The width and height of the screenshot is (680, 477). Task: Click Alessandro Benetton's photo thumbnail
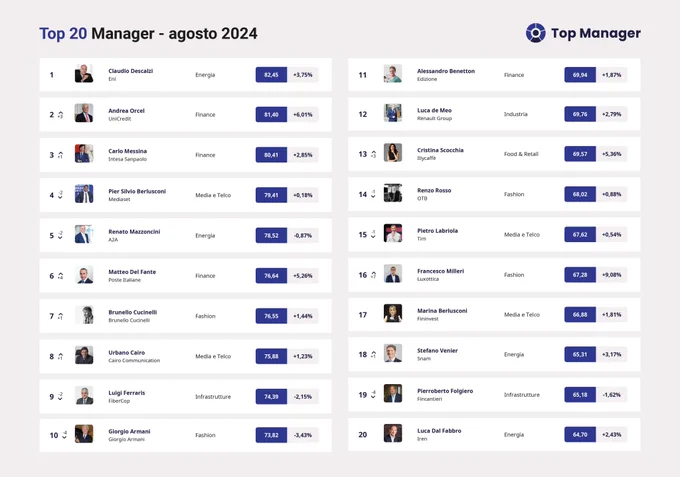click(x=392, y=74)
